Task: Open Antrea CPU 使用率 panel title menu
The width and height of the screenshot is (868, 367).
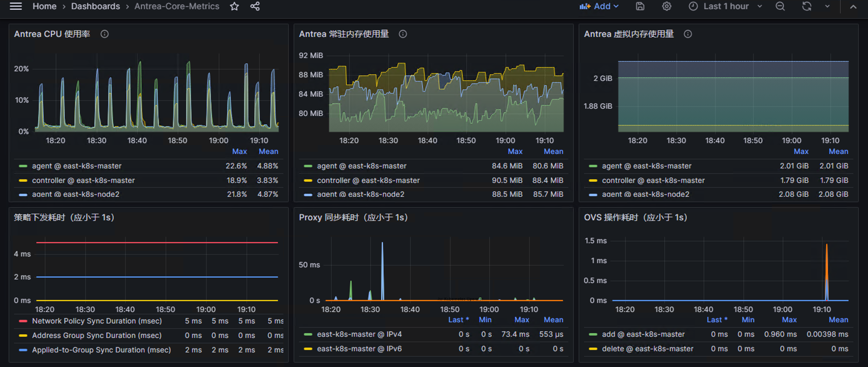Action: tap(52, 34)
